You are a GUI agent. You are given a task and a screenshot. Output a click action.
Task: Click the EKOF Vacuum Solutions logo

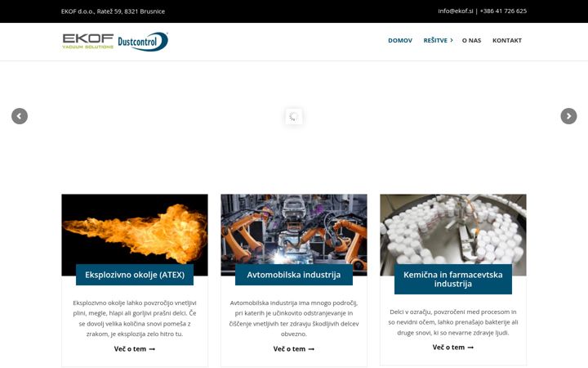coord(87,42)
